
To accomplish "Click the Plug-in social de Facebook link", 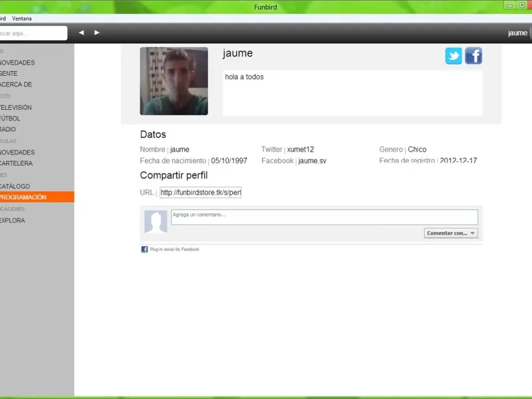I will 174,249.
